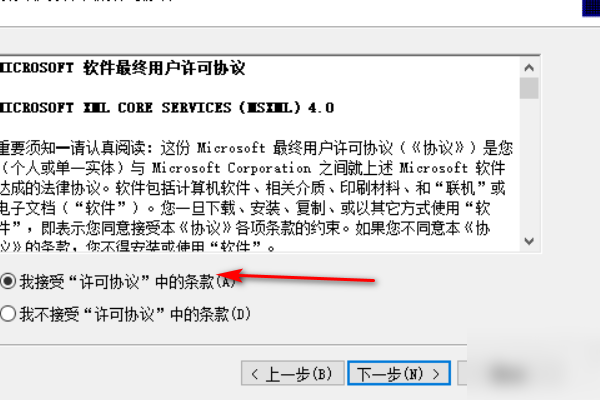600x400 pixels.
Task: Click the heading MICROSOFT 软件最终用户许可协议
Action: (122, 68)
